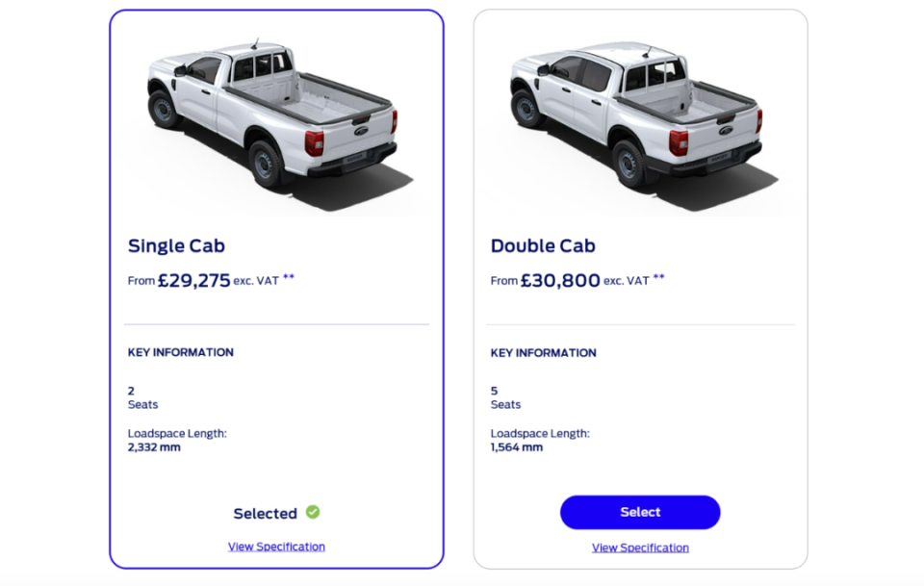Click the £30,800 price text
The height and width of the screenshot is (586, 924).
pos(560,280)
